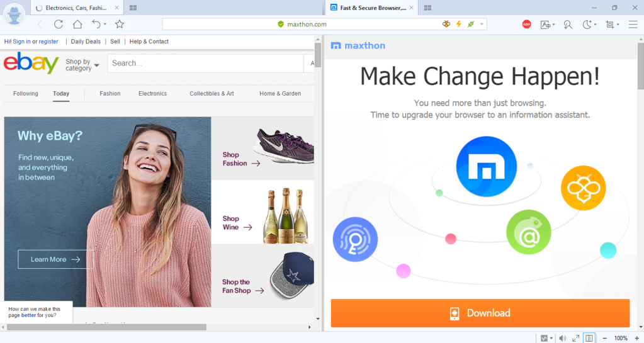Screen dimensions: 644x343
Task: Open the translate tool icon
Action: click(x=545, y=25)
